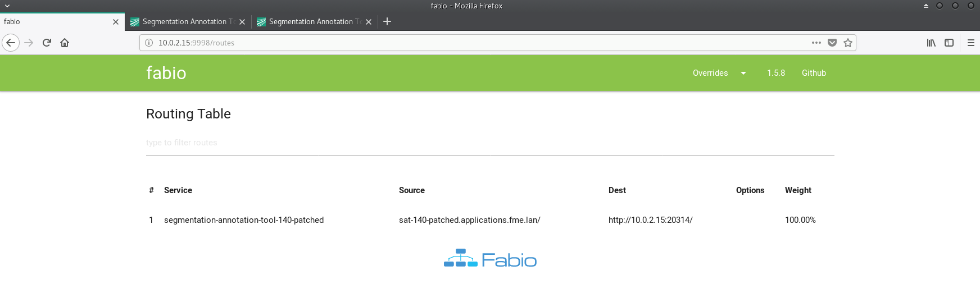Open source sat-140-patched.applications.fme.lan/ link
Screen dimensions: 980x293
point(470,220)
